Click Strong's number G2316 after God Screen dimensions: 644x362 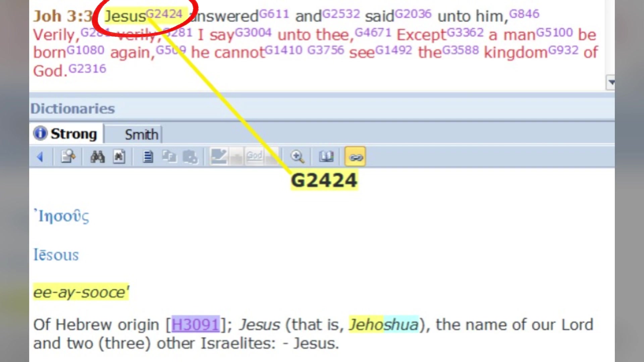coord(87,69)
